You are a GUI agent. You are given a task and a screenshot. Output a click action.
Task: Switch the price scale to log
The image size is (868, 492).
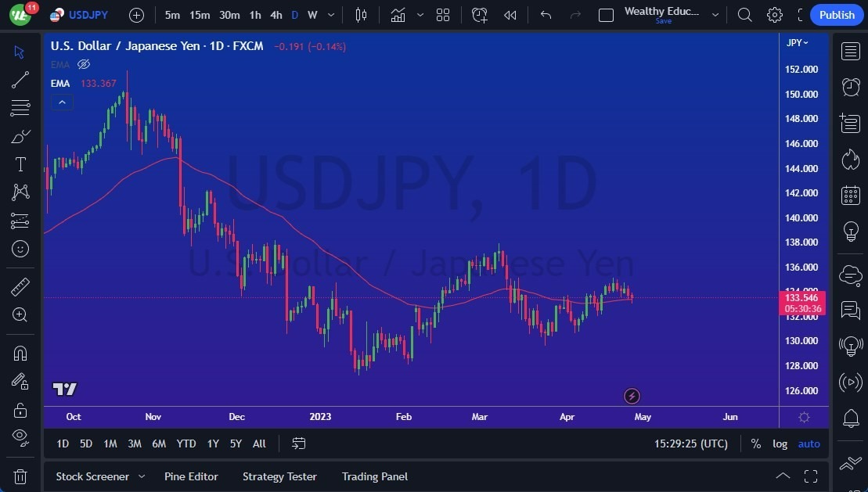(x=780, y=444)
